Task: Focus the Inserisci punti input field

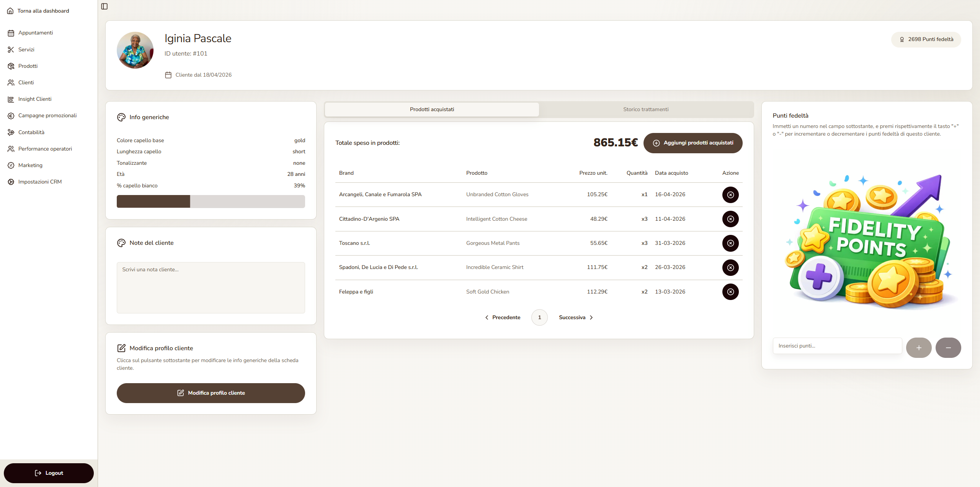Action: coord(838,346)
